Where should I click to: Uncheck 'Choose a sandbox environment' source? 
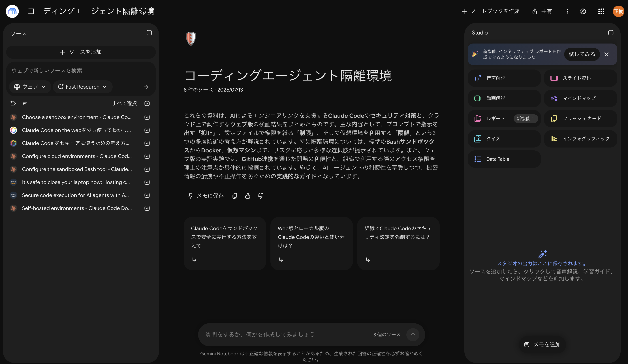coord(147,117)
